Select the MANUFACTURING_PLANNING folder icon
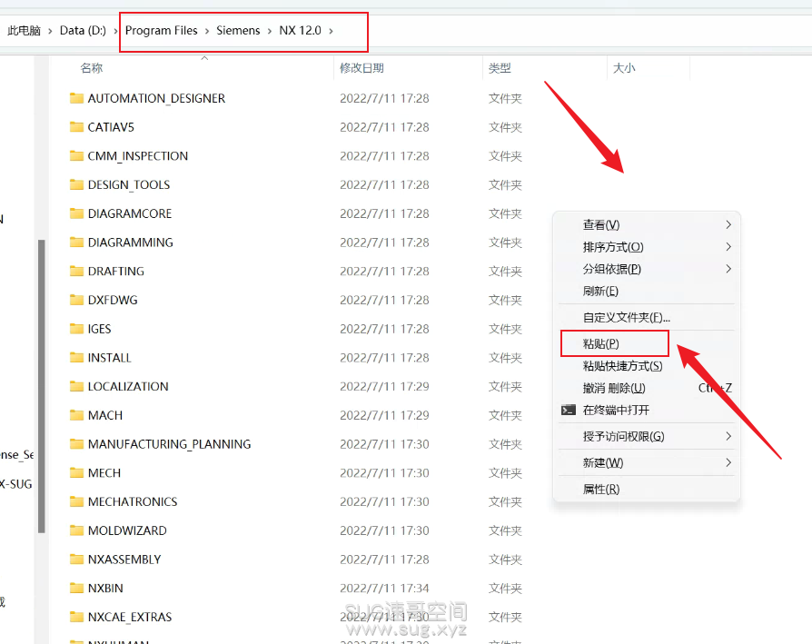The height and width of the screenshot is (644, 812). pos(76,444)
